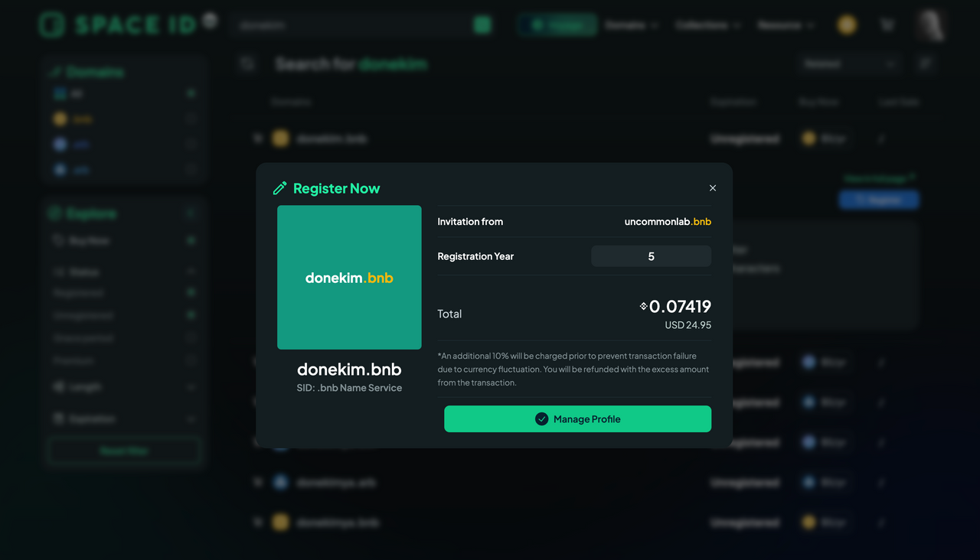980x560 pixels.
Task: Click the USD 24.95 amount
Action: tap(688, 325)
